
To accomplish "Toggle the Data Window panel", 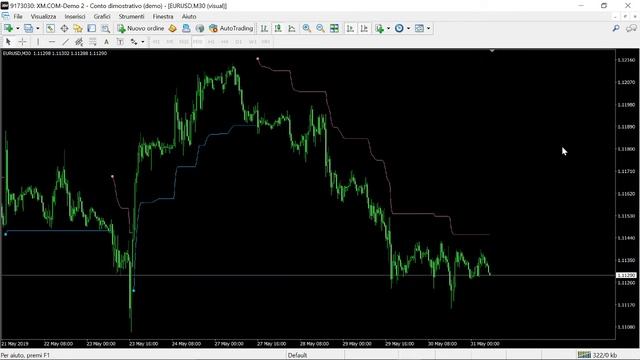I will coord(64,28).
